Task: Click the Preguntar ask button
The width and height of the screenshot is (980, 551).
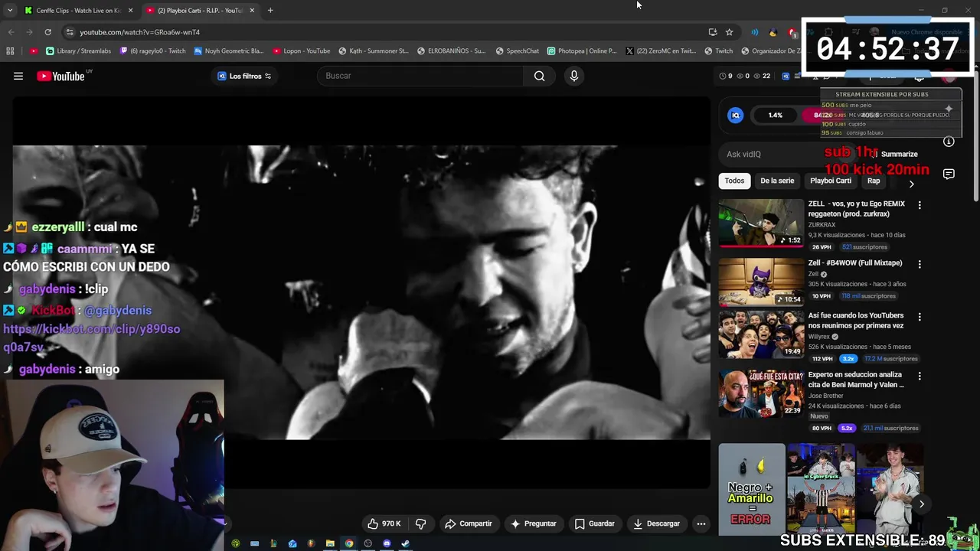Action: point(533,523)
